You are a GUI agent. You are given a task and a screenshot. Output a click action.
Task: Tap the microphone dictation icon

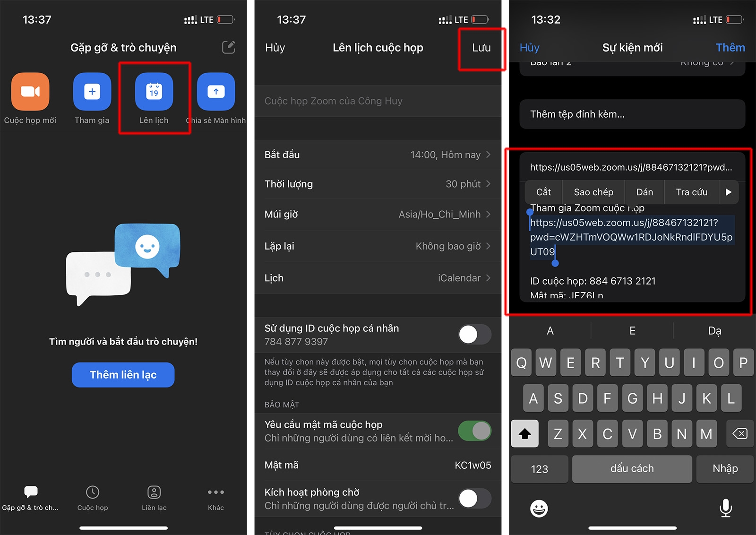coord(726,509)
